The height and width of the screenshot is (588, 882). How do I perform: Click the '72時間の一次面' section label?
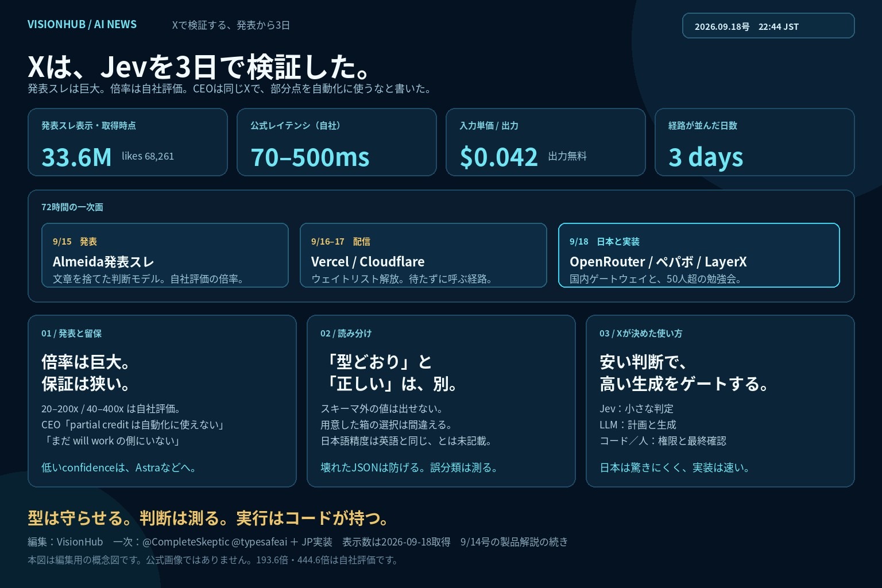tap(72, 207)
